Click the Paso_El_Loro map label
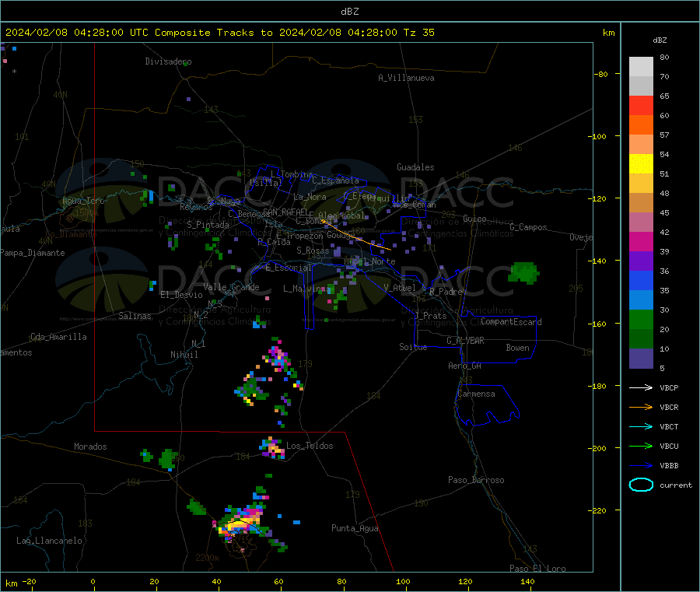 (x=537, y=568)
